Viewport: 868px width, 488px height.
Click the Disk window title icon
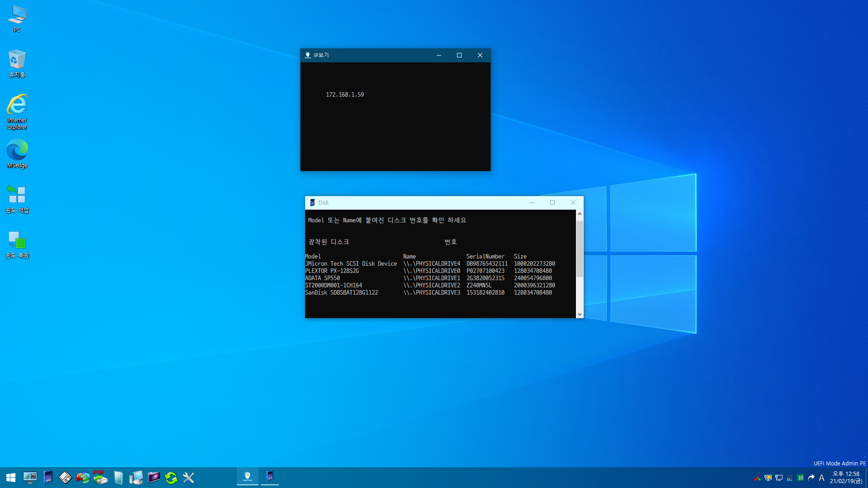tap(312, 203)
